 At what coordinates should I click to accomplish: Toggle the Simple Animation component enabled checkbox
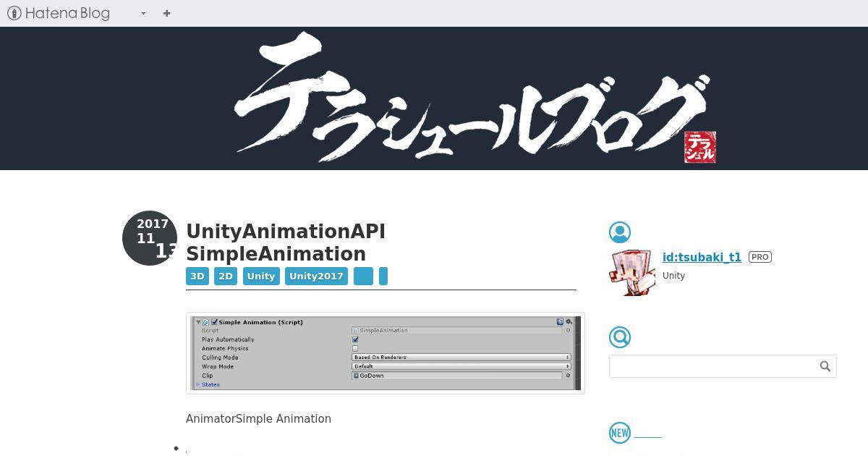214,322
